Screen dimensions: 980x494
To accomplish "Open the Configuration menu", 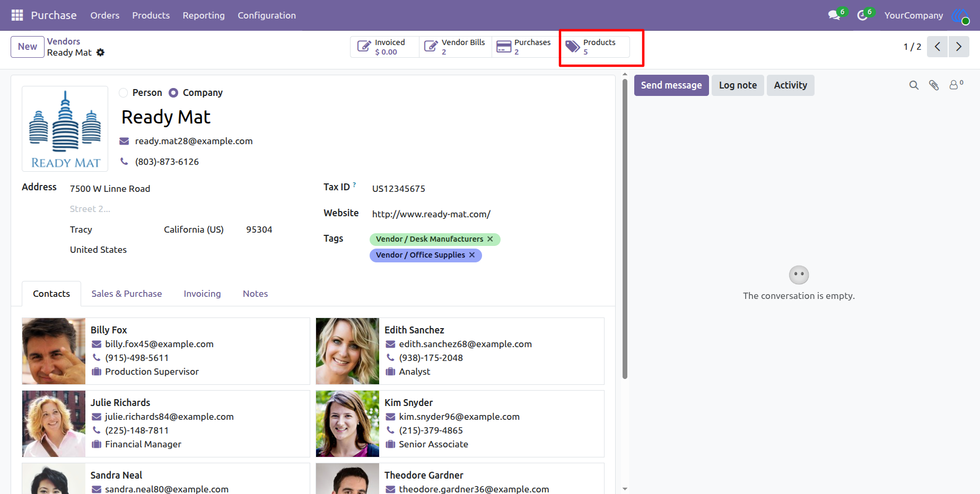I will point(267,15).
